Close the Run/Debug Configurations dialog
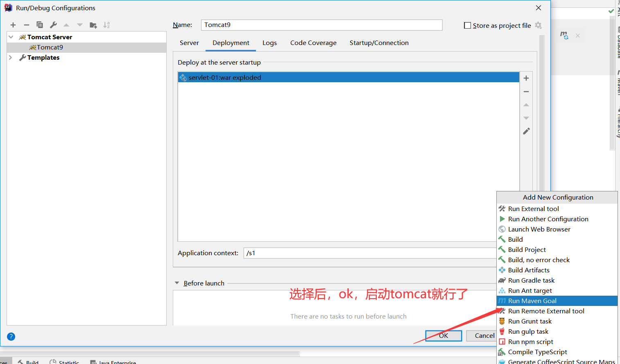Image resolution: width=620 pixels, height=364 pixels. pos(539,8)
